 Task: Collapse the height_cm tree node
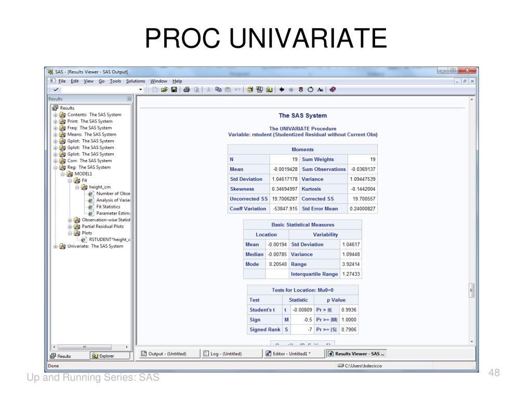point(77,187)
